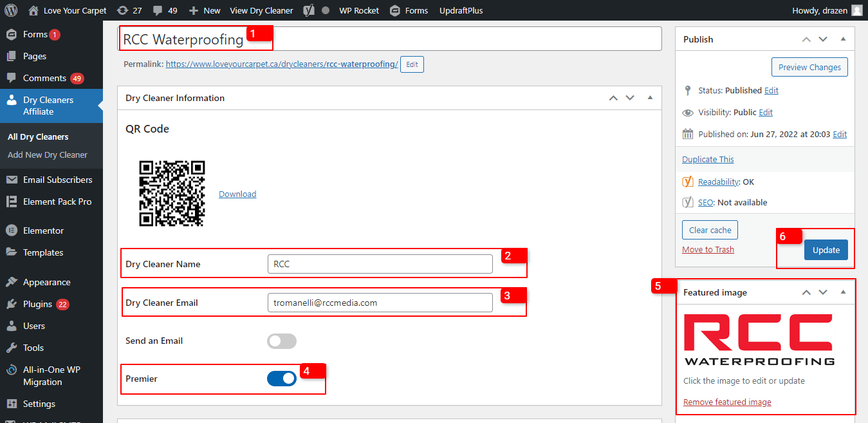Collapse the Featured image panel
The width and height of the screenshot is (868, 423).
tap(843, 292)
